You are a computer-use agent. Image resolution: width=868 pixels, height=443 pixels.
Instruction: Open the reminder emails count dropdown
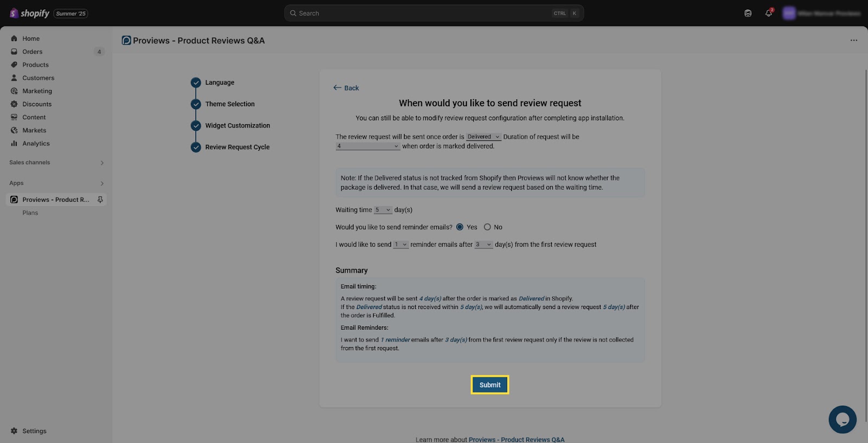pyautogui.click(x=401, y=245)
